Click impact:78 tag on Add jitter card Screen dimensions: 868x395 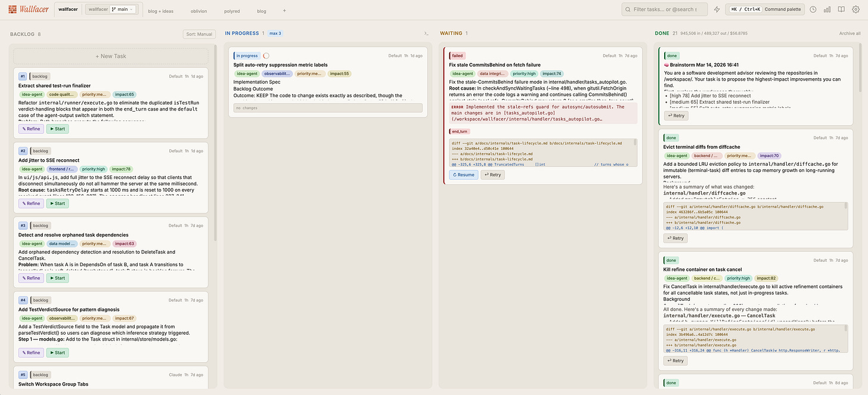(x=121, y=169)
